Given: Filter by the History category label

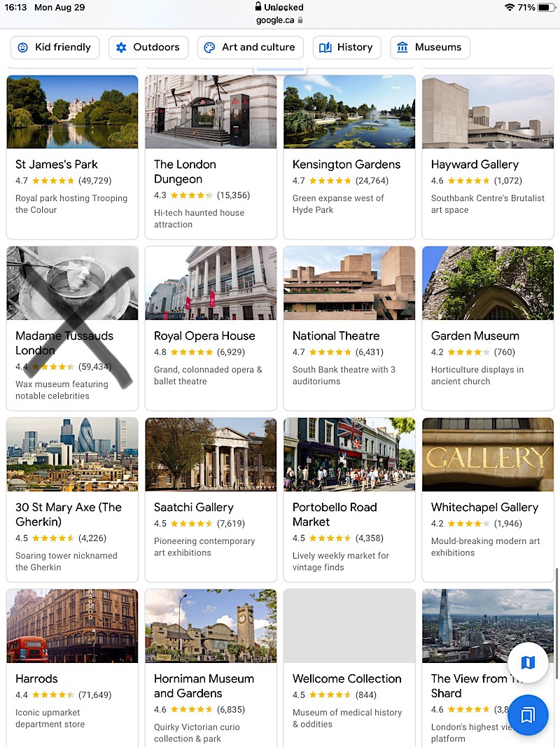Looking at the screenshot, I should click(354, 48).
